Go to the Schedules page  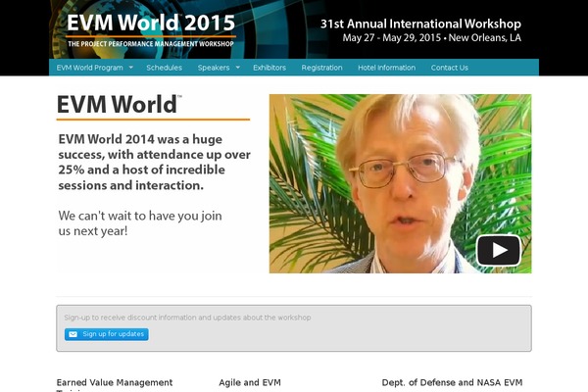pos(165,68)
